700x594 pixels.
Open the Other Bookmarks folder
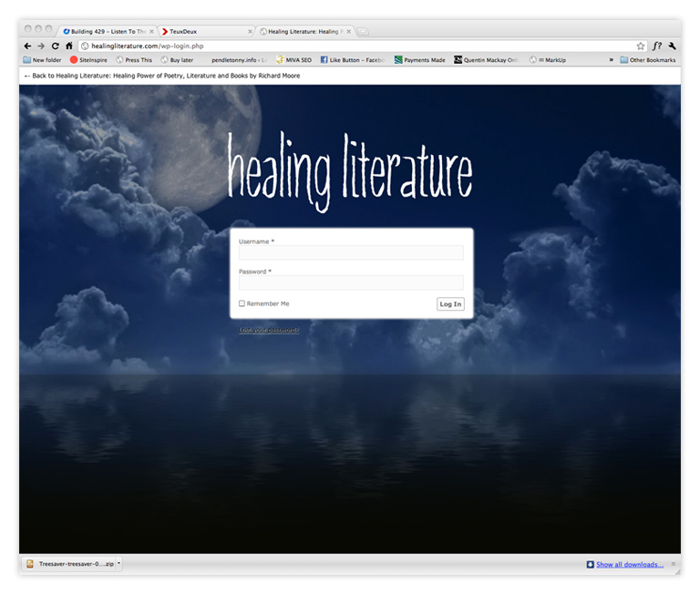[648, 60]
